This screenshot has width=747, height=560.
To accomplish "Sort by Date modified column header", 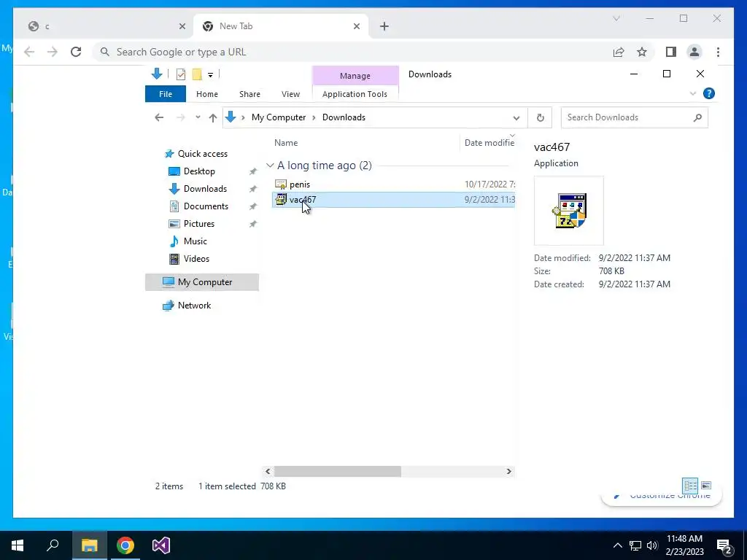I will pyautogui.click(x=489, y=142).
